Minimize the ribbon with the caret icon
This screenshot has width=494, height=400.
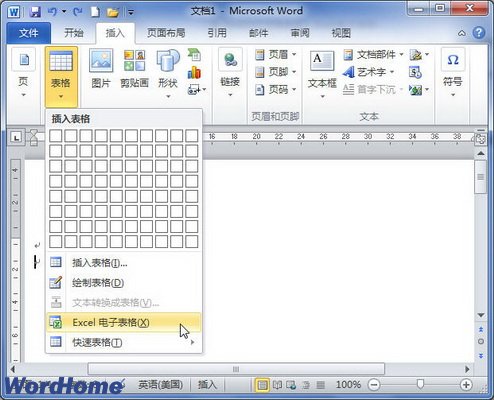[462, 33]
